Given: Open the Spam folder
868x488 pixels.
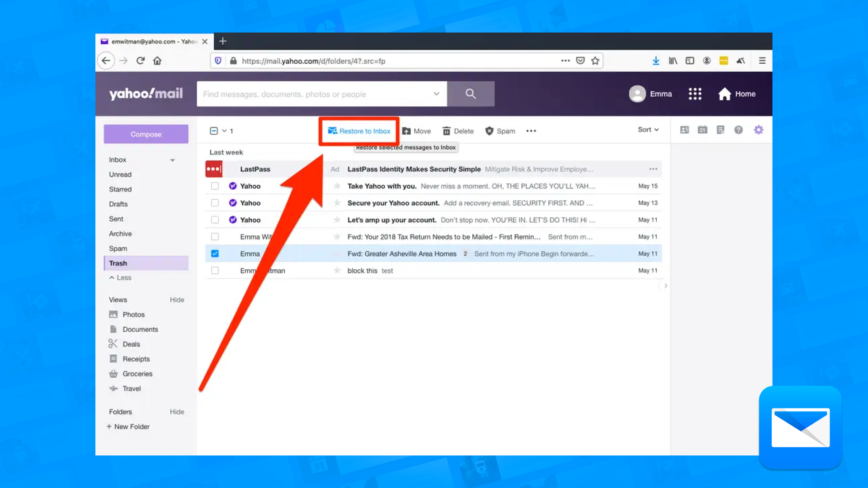Looking at the screenshot, I should click(118, 248).
